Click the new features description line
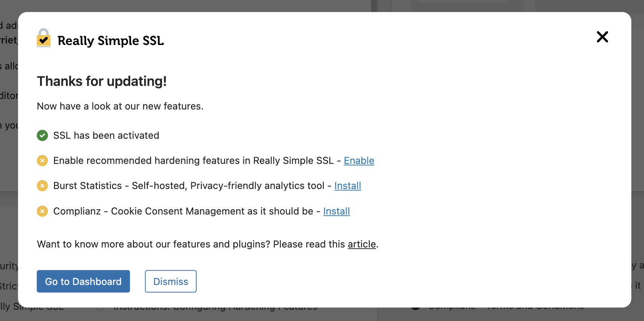Viewport: 644px width, 321px height. (x=120, y=106)
